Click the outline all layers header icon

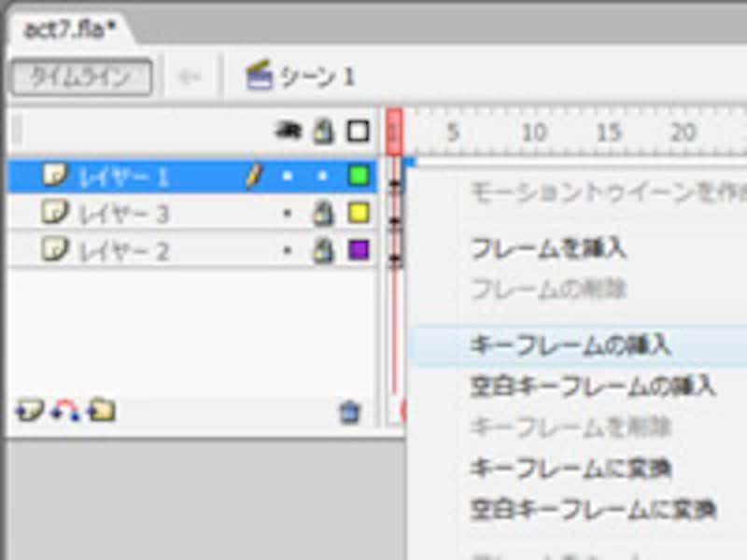(x=358, y=132)
